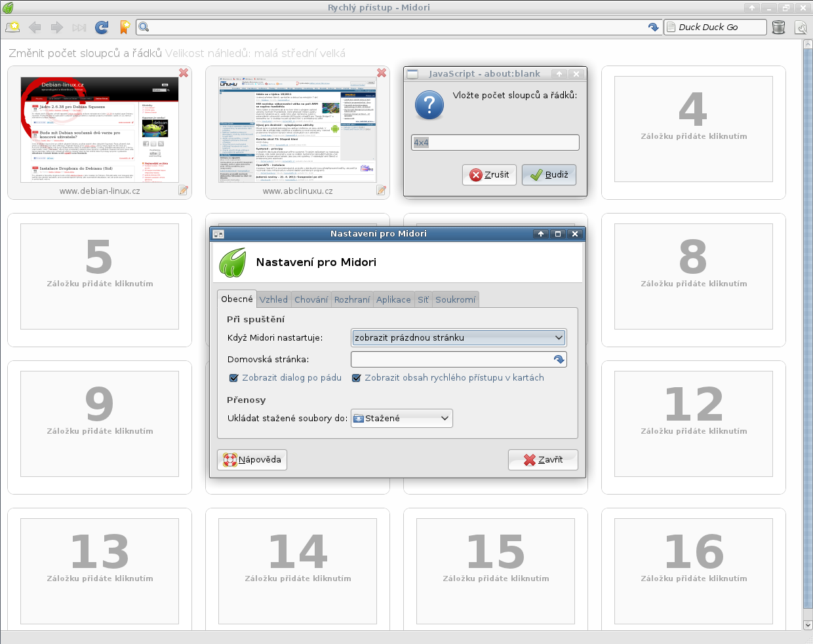Remove the www.abclinuxu.cz speed dial shortcut

point(382,73)
